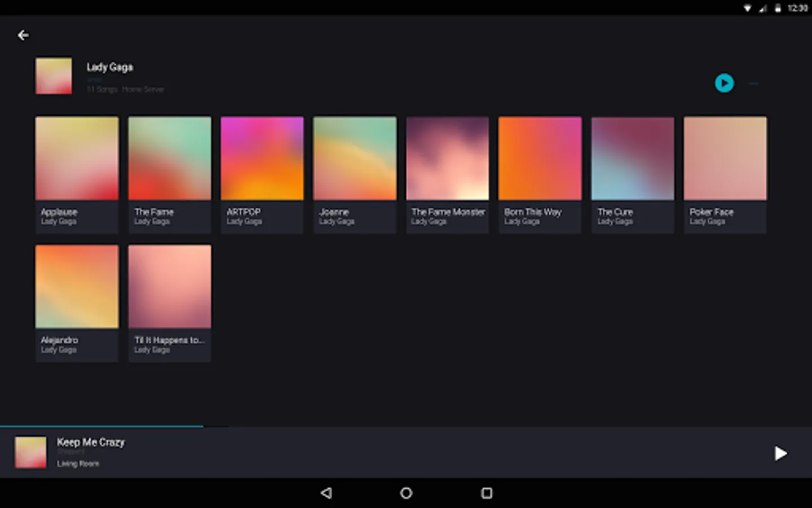Select the ARTPOP album tile

(x=262, y=159)
